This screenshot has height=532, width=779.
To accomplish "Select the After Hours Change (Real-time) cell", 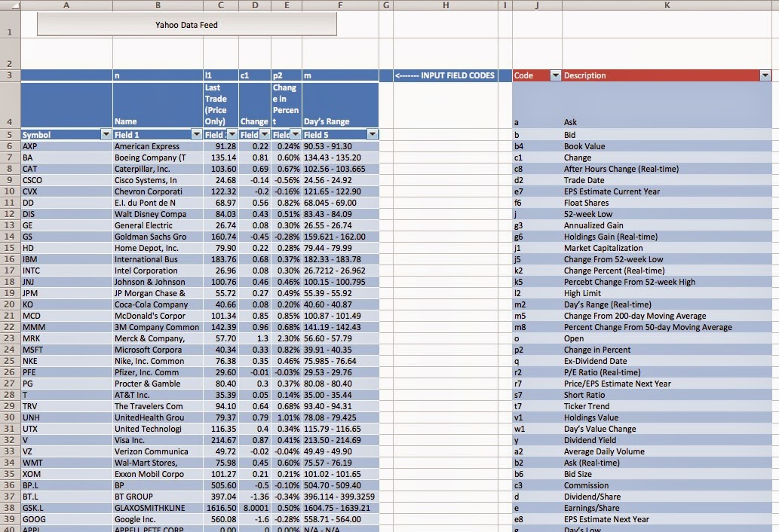I will [667, 169].
